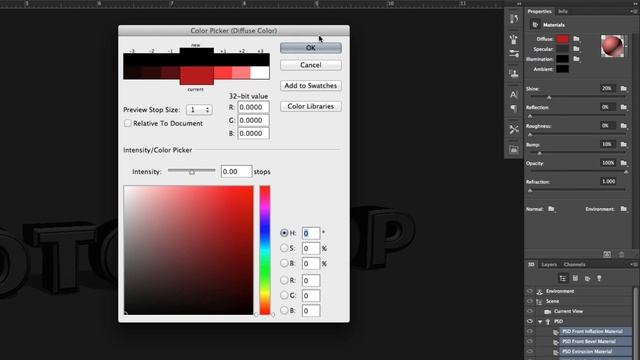Switch to the Info tab

click(x=563, y=11)
